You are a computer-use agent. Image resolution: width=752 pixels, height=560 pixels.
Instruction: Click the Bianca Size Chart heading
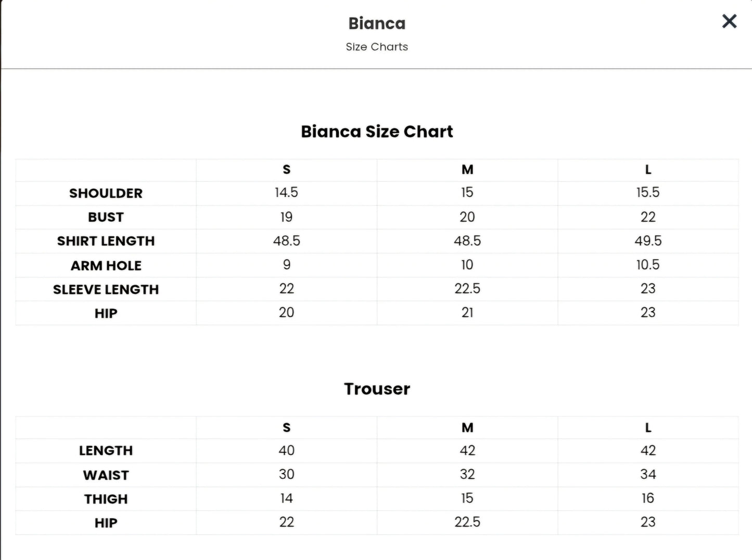tap(377, 132)
